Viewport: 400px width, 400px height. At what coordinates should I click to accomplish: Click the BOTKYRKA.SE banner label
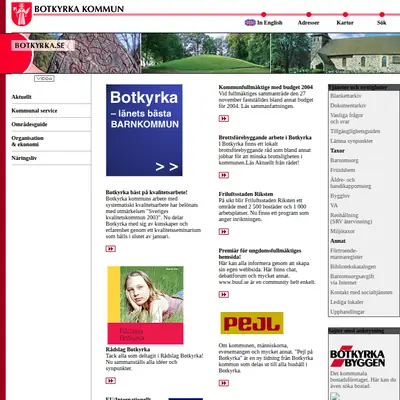(x=40, y=45)
